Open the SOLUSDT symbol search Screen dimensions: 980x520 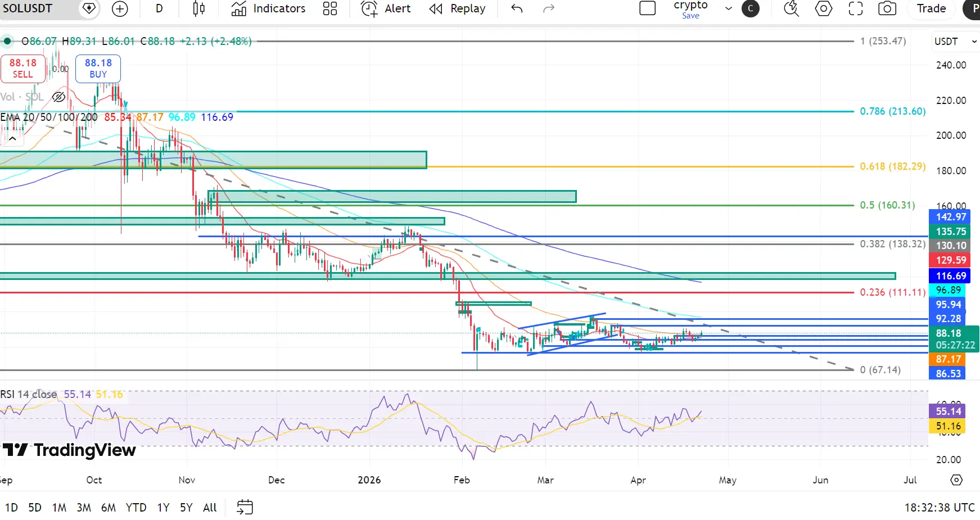pos(28,8)
